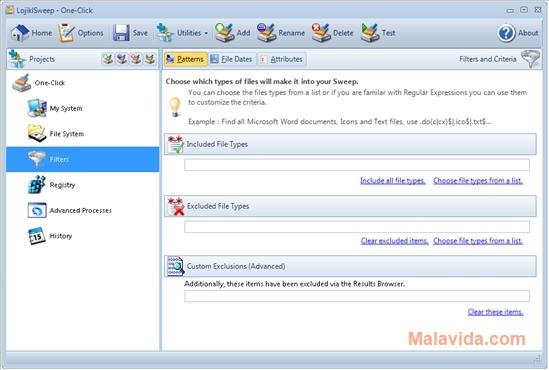Click the Included File Types section header
Image resolution: width=549 pixels, height=370 pixels.
(x=350, y=144)
